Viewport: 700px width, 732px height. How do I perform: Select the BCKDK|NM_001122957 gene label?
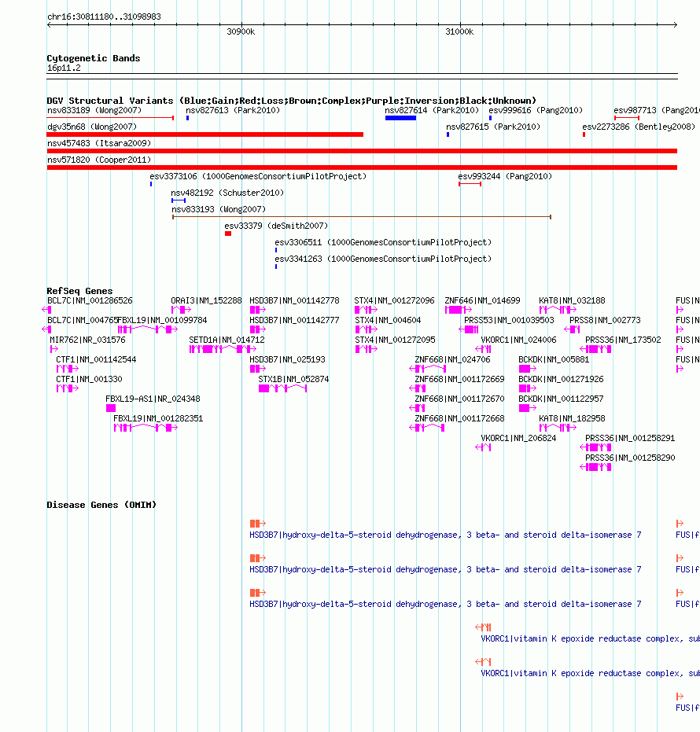[x=561, y=399]
